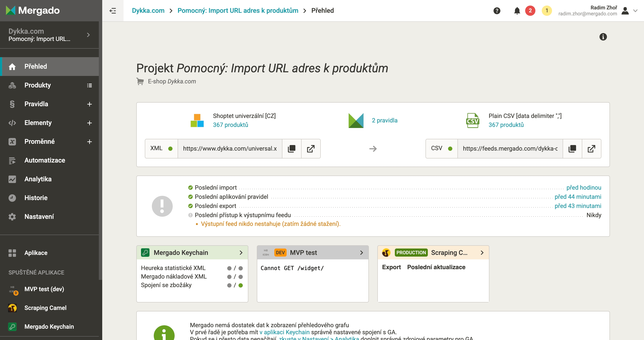Click the notifications bell icon

[x=517, y=10]
